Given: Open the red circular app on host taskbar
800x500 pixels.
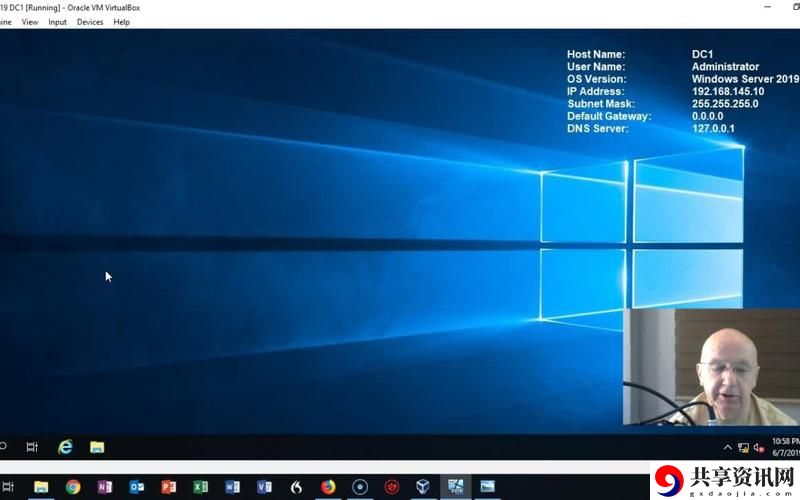Looking at the screenshot, I should tap(392, 487).
